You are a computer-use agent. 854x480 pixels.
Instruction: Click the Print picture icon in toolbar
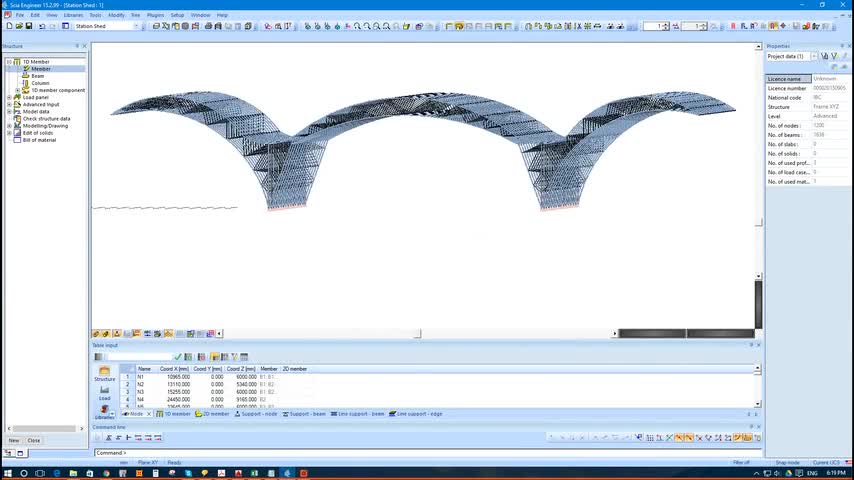coord(208,26)
